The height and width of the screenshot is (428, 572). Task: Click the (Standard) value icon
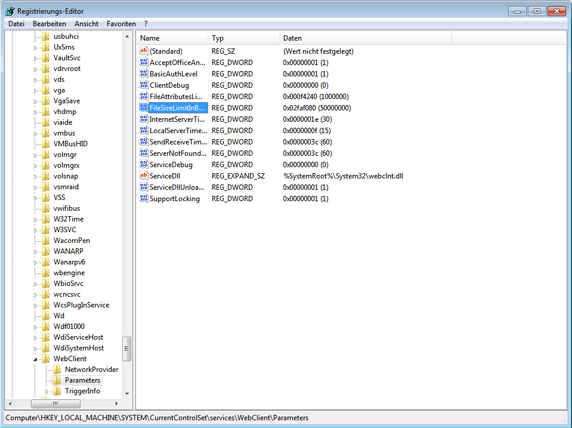144,51
